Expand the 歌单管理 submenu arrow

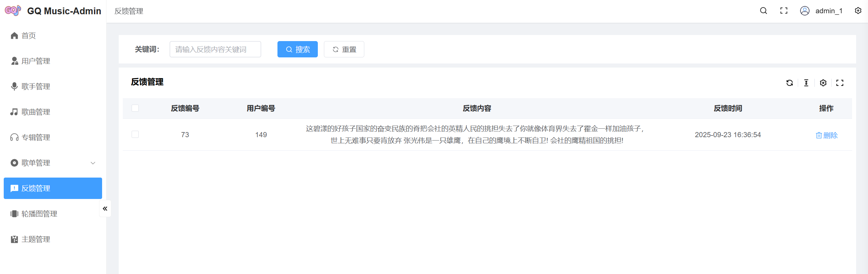(93, 163)
